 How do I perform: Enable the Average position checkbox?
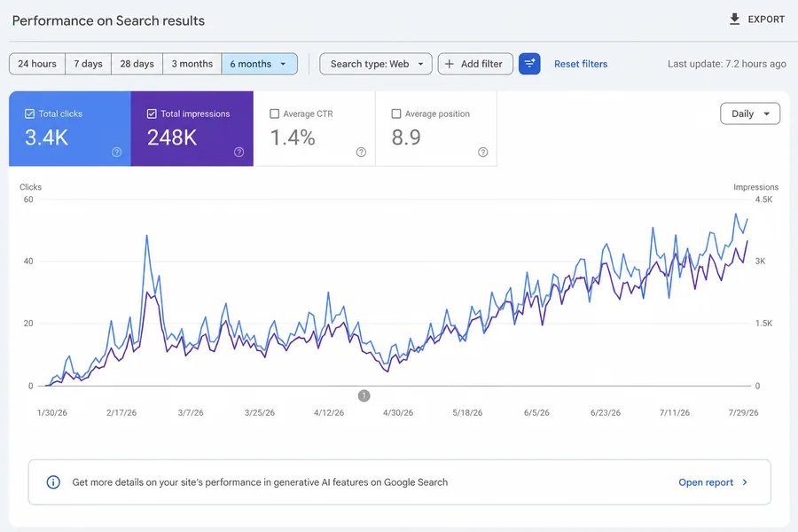tap(396, 113)
